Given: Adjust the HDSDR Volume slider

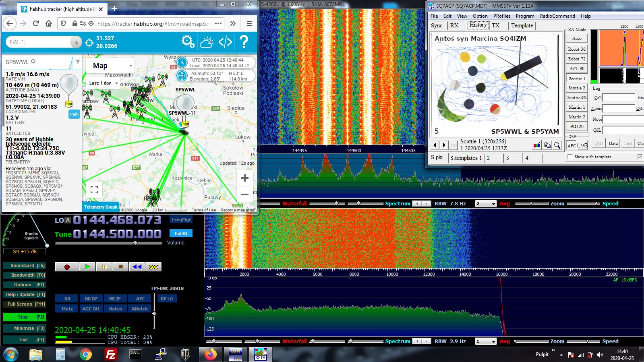Looking at the screenshot, I should (x=108, y=243).
